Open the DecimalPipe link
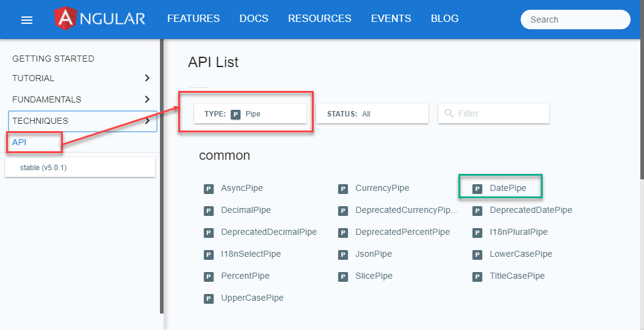This screenshot has height=330, width=644. click(x=245, y=210)
